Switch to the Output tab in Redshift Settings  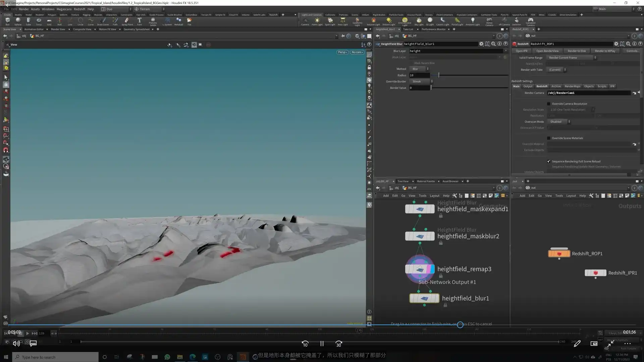pos(528,86)
